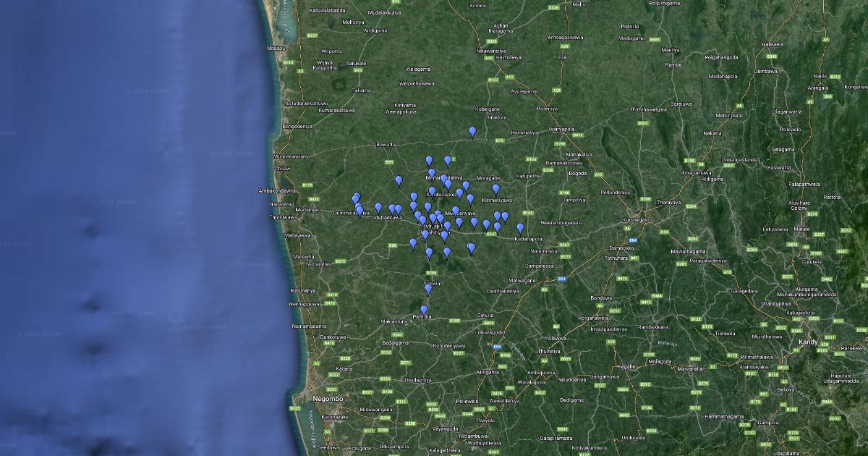Viewport: 868px width, 456px height.
Task: Click the Padeniya label
Action: click(547, 108)
